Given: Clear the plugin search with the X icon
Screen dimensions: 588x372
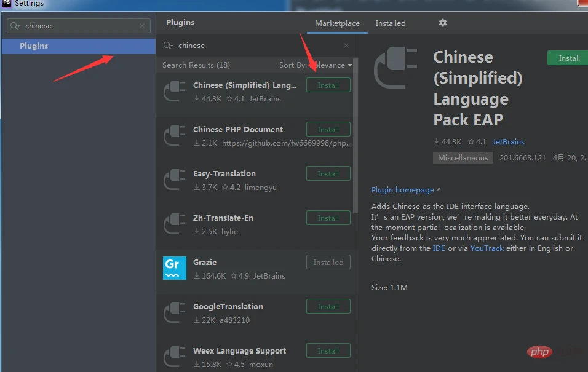Looking at the screenshot, I should click(346, 46).
